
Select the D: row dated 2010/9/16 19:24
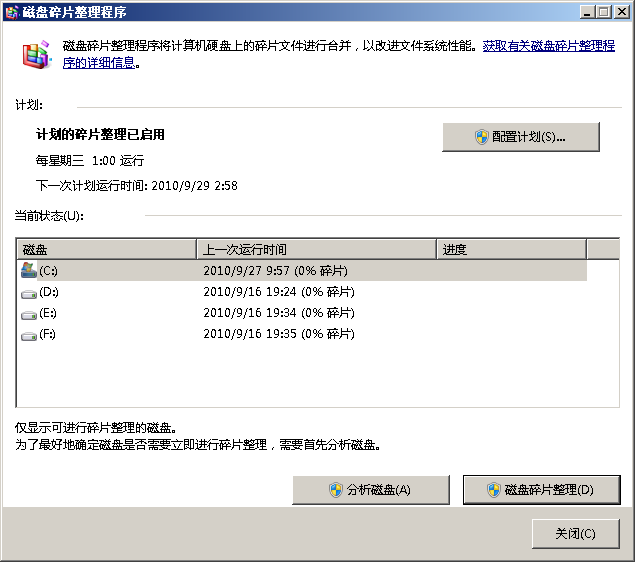[278, 292]
